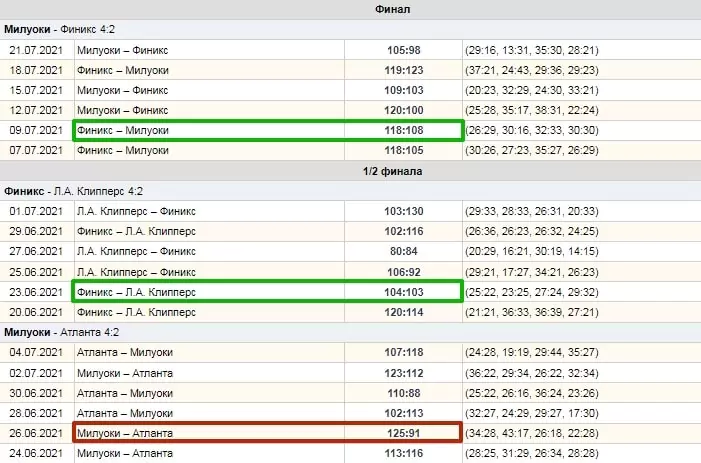Select the score 105:98

pyautogui.click(x=404, y=50)
